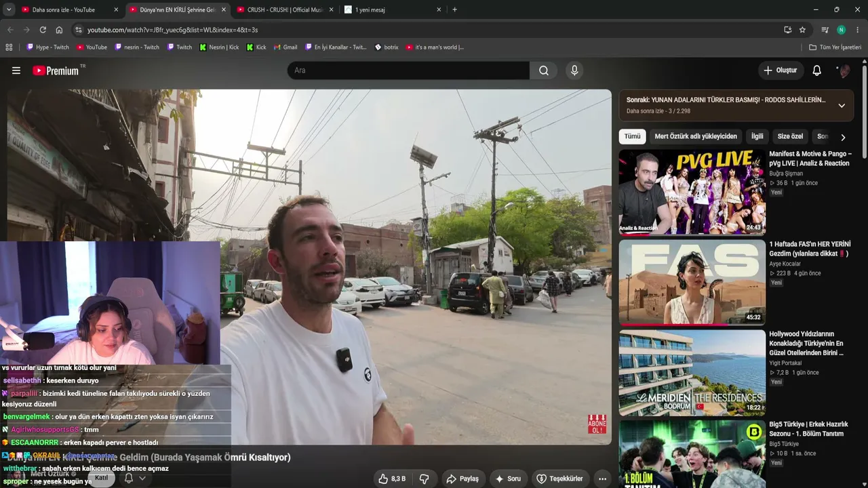Click the 'Soru' ask button
This screenshot has width=868, height=488.
508,479
